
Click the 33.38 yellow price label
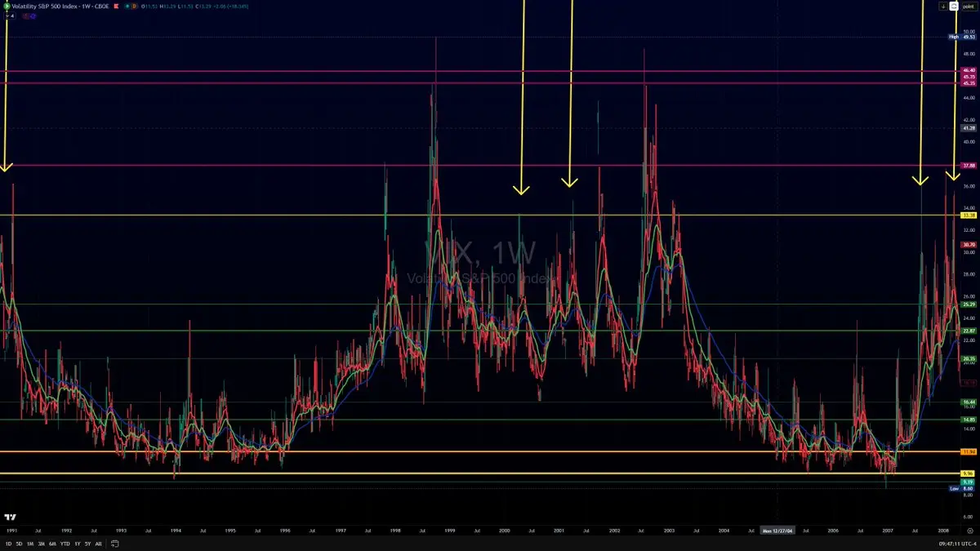[x=969, y=216]
